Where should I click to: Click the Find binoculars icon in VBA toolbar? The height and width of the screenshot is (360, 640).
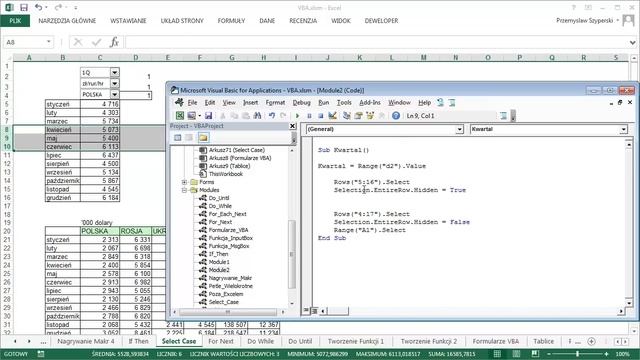click(257, 116)
